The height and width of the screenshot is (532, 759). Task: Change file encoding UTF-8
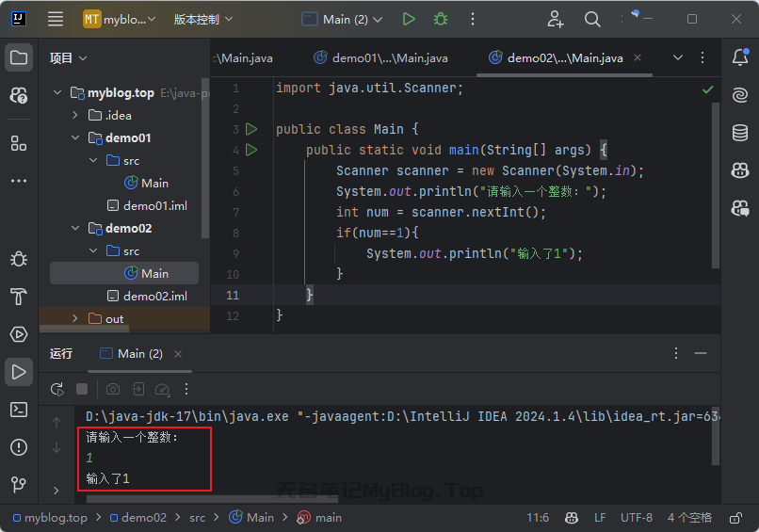pyautogui.click(x=636, y=518)
